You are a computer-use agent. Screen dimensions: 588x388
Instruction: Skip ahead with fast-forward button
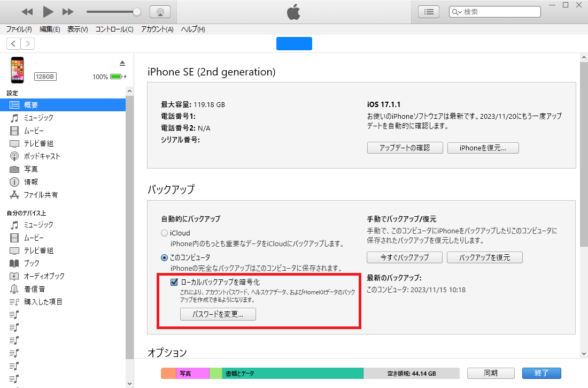[x=68, y=12]
